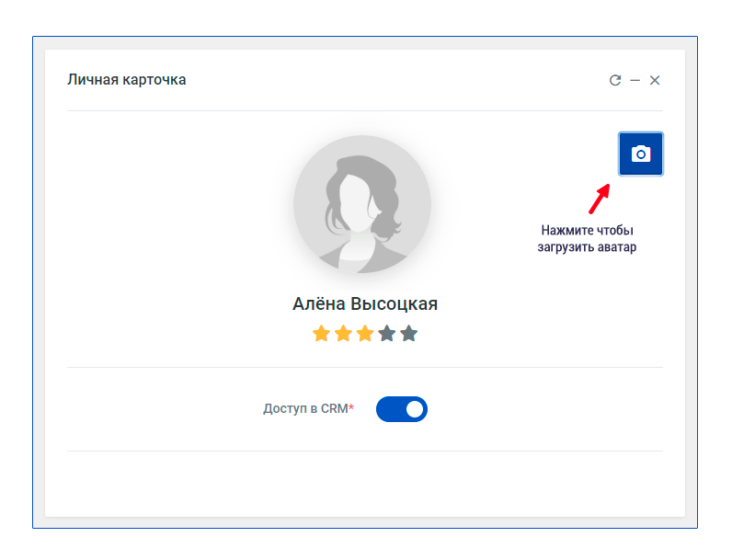
Task: Rate four stars using fourth star
Action: [x=387, y=334]
